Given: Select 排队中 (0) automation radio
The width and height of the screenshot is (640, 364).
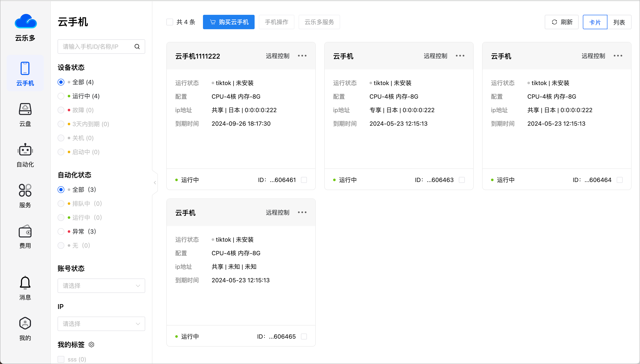Looking at the screenshot, I should click(x=61, y=204).
